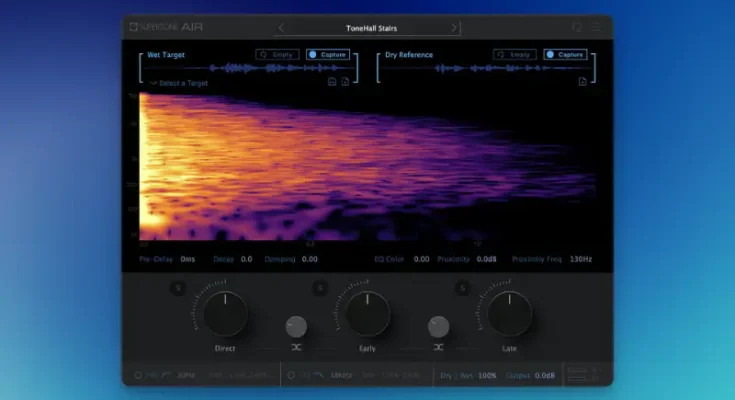The image size is (735, 400).
Task: Click the crossfade icon between Direct and Early
Action: [x=296, y=348]
